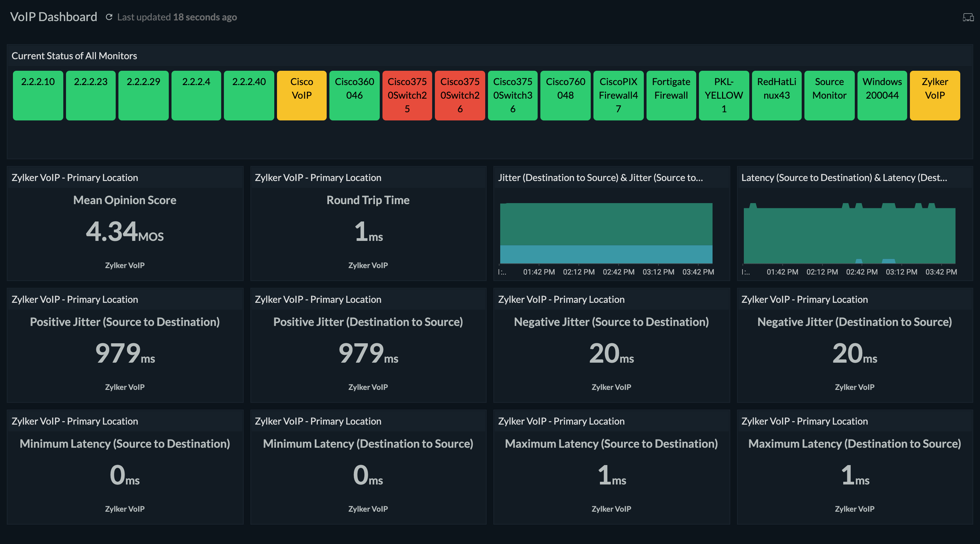Click the refresh icon to update dashboard
Image resolution: width=980 pixels, height=544 pixels.
pyautogui.click(x=109, y=16)
